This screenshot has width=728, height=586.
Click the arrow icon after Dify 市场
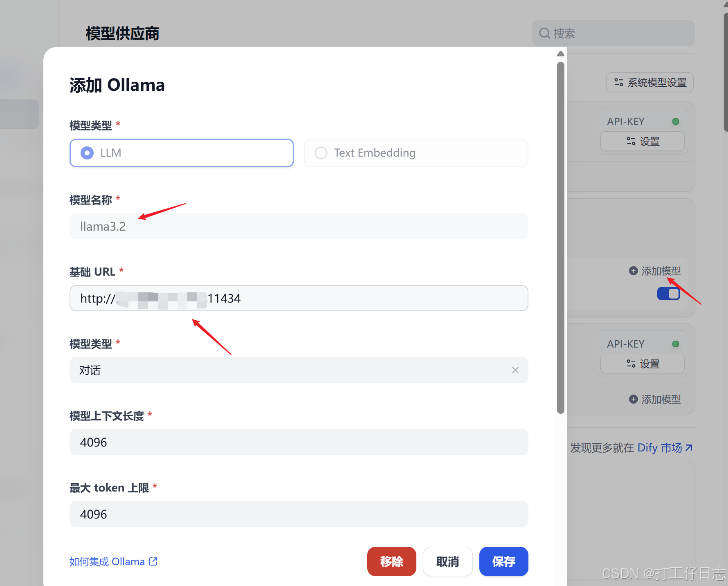pyautogui.click(x=688, y=447)
